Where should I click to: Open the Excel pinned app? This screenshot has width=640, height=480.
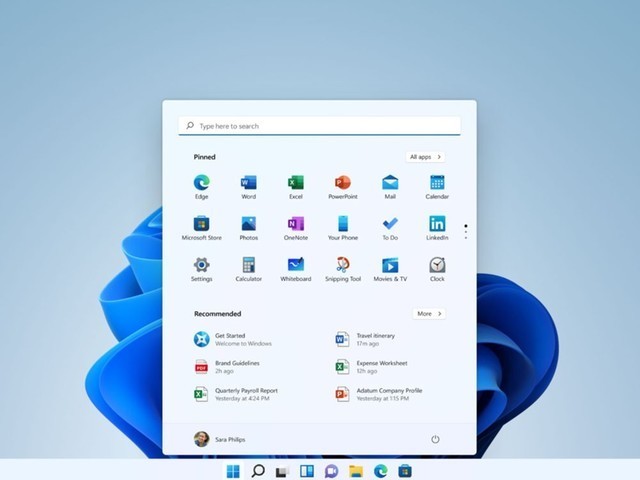click(x=296, y=187)
